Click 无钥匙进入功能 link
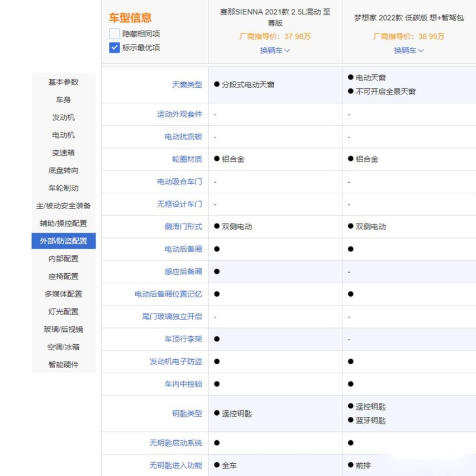 click(x=176, y=465)
